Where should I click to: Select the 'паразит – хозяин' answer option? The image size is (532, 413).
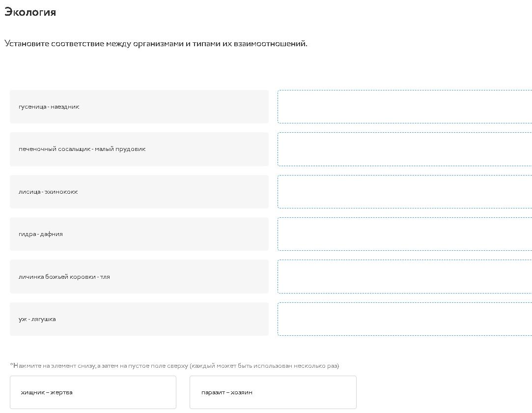tap(273, 392)
